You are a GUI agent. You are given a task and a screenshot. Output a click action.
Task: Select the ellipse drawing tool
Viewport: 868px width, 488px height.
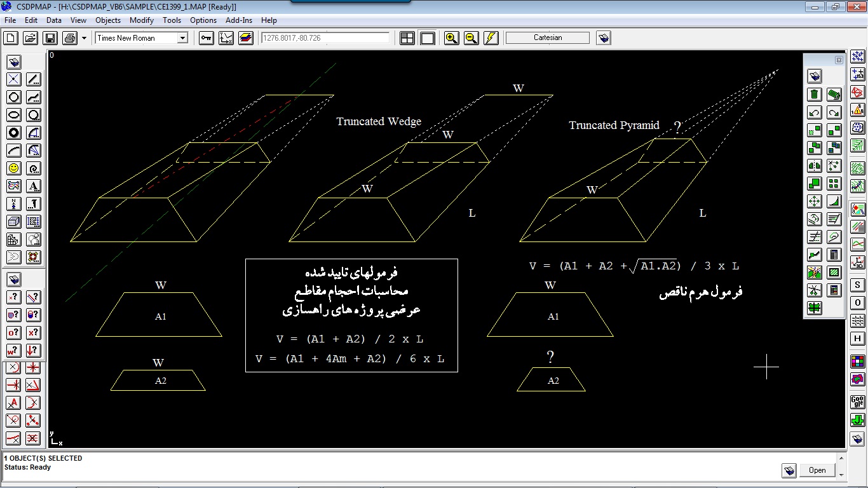point(14,115)
